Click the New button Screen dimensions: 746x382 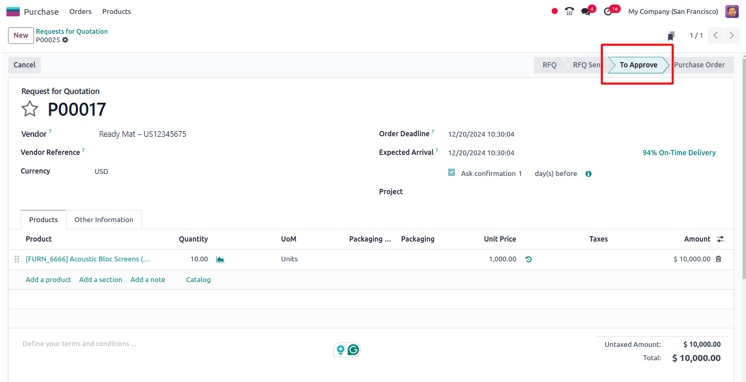pos(21,36)
